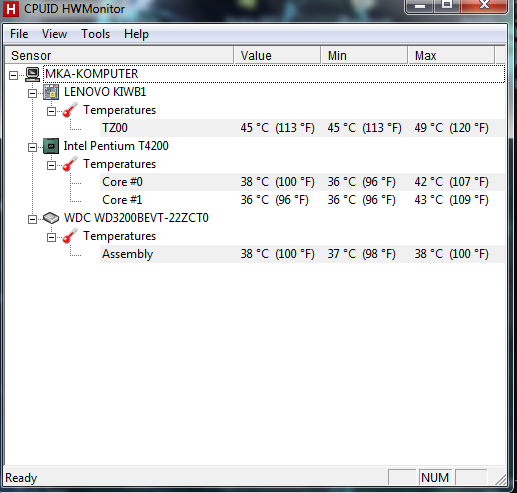Collapse Temperatures under Intel Pentium T4200
Image resolution: width=517 pixels, height=493 pixels.
tap(51, 165)
